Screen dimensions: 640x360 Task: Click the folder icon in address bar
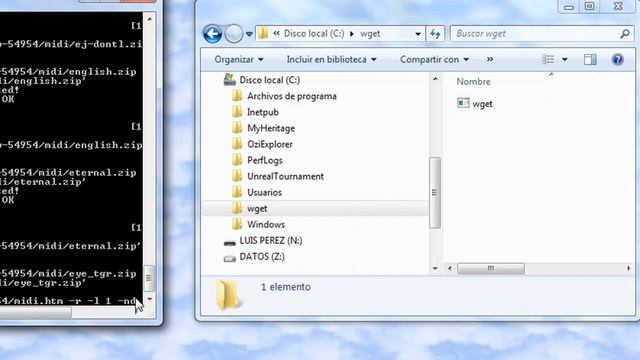click(263, 33)
